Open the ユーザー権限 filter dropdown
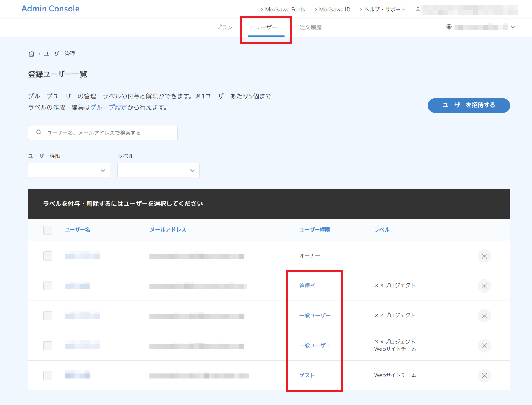Viewport: 532px width, 405px height. (x=69, y=171)
